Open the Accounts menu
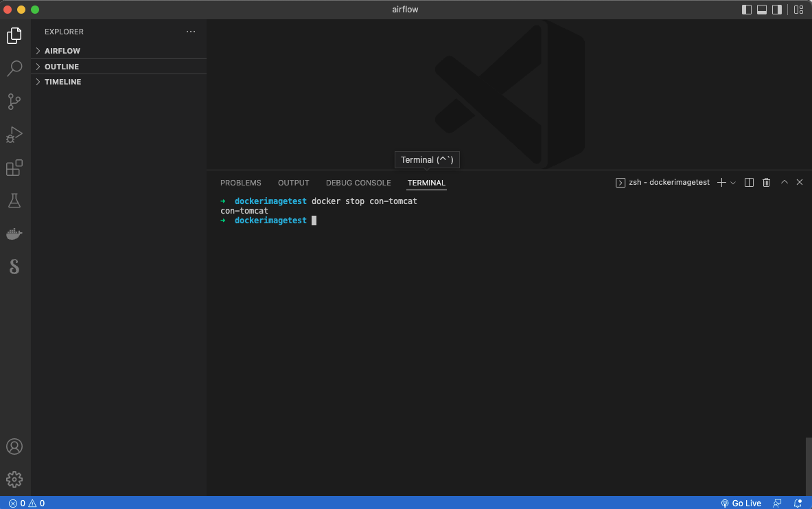 tap(14, 446)
